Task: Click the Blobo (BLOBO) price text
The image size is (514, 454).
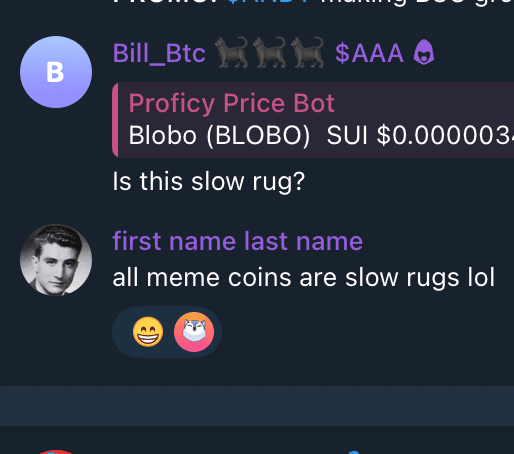Action: point(321,136)
